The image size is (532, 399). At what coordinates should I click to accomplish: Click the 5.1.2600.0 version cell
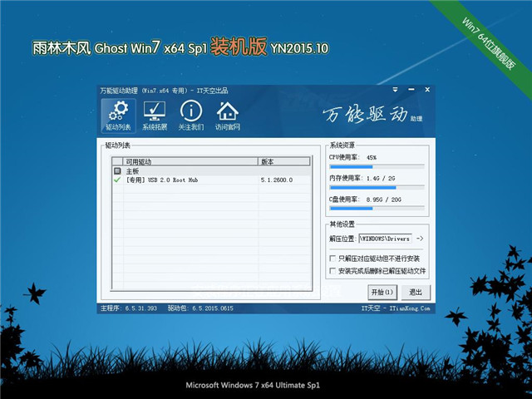277,180
